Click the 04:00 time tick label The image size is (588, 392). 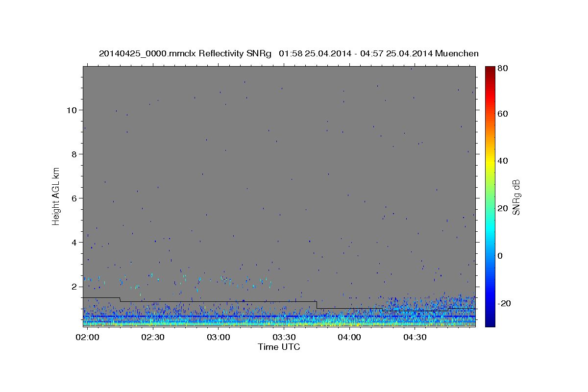(x=349, y=338)
